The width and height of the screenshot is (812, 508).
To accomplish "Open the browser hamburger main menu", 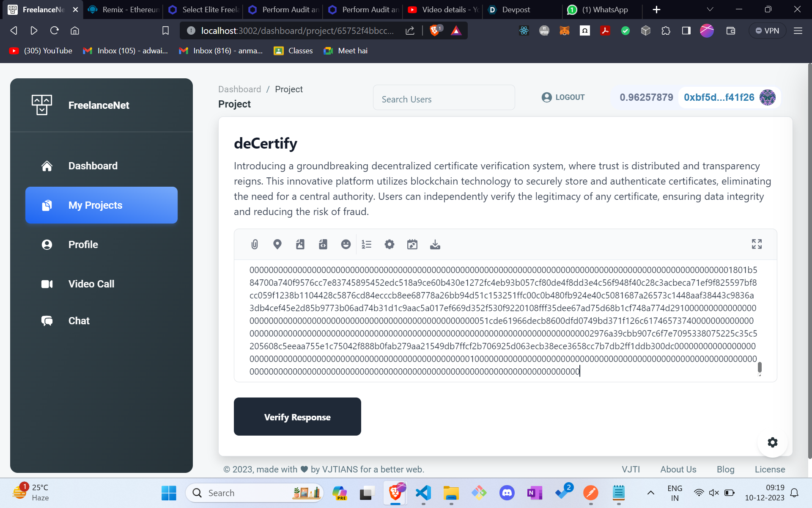I will point(798,30).
